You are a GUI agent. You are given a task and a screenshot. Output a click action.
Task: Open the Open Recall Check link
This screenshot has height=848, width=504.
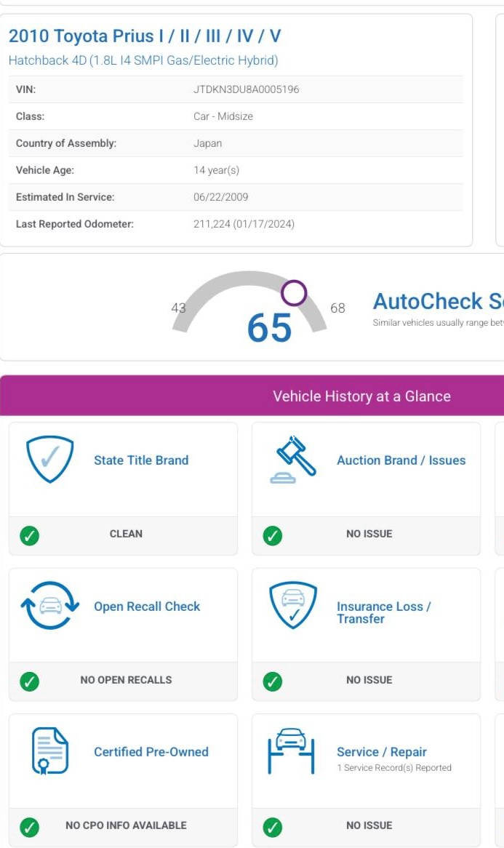[x=147, y=607]
